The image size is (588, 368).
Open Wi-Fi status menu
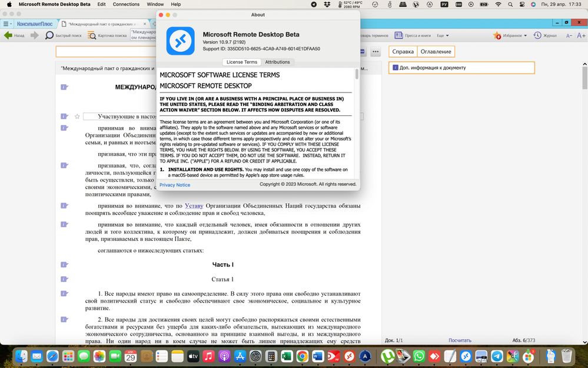(x=498, y=5)
